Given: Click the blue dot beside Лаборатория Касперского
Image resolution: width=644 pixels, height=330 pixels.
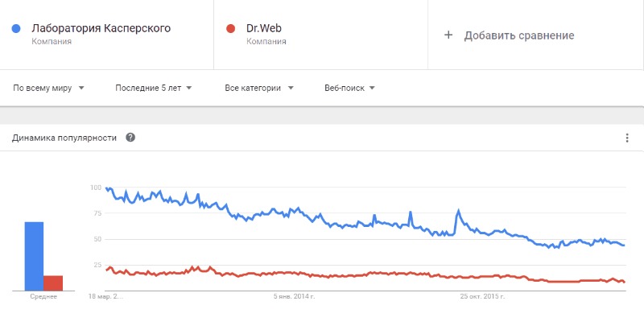Looking at the screenshot, I should pos(16,29).
